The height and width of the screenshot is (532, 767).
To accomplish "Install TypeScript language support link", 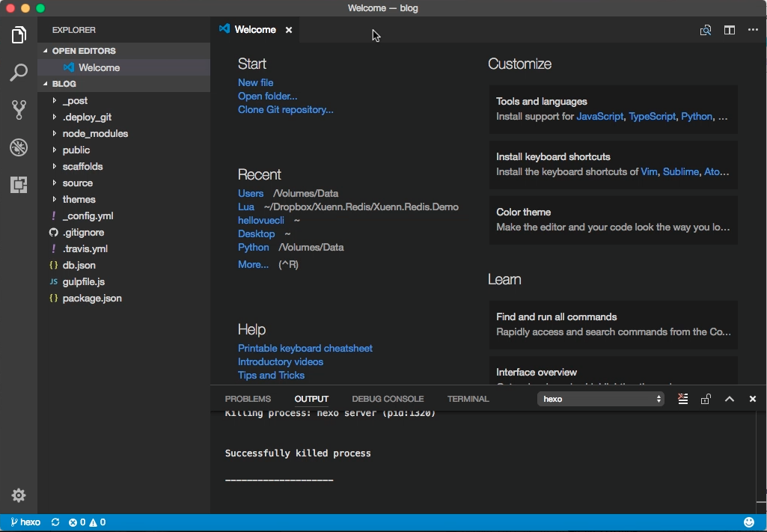I will [x=652, y=117].
